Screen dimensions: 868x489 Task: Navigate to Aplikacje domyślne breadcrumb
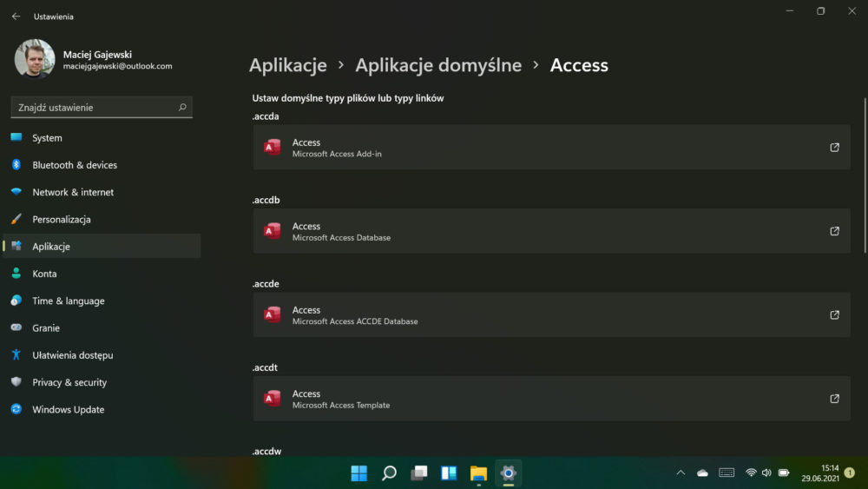(438, 65)
